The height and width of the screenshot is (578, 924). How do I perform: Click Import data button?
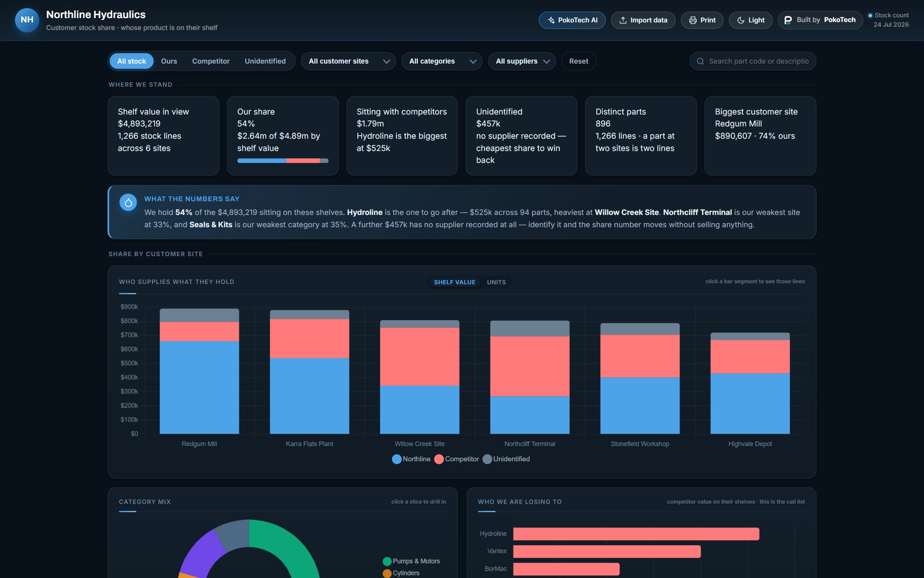point(643,20)
